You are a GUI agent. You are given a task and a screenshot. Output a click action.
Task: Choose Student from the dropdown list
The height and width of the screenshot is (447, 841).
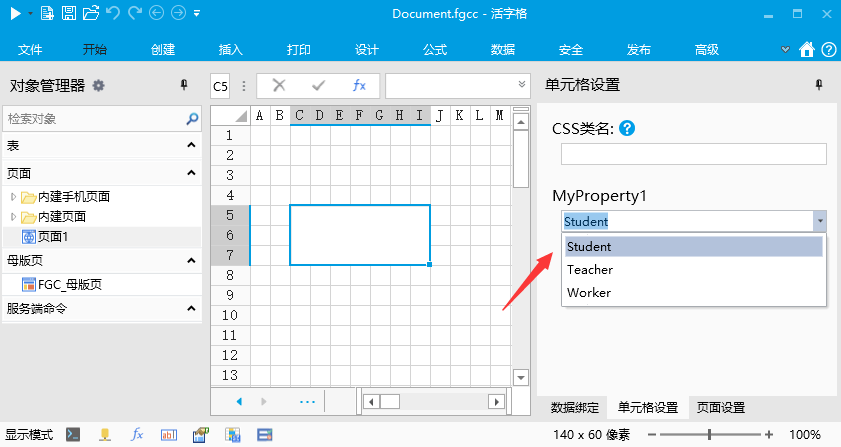click(x=694, y=246)
